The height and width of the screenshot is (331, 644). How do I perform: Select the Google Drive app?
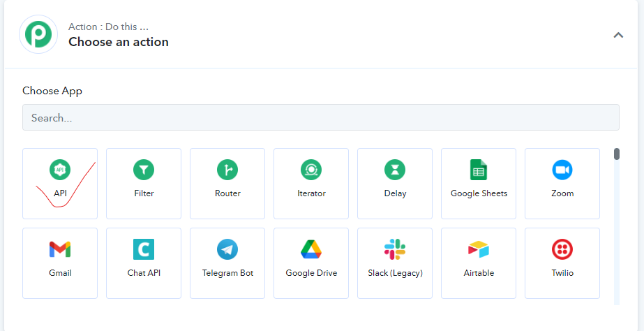(x=311, y=263)
